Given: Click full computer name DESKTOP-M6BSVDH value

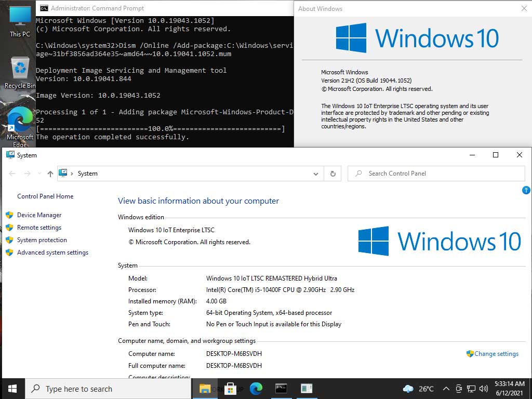Looking at the screenshot, I should [x=234, y=365].
